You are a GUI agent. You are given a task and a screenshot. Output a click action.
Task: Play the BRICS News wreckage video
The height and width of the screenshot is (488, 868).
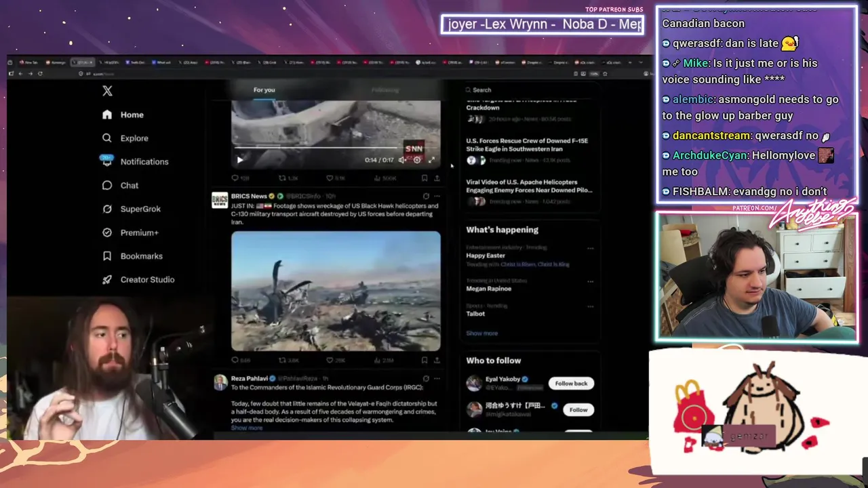point(336,291)
